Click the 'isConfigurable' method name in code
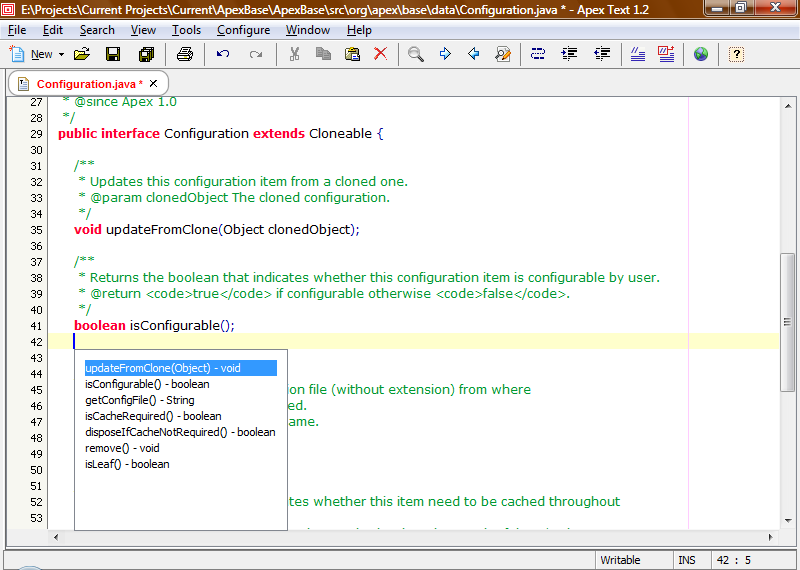800x570 pixels. [x=174, y=326]
